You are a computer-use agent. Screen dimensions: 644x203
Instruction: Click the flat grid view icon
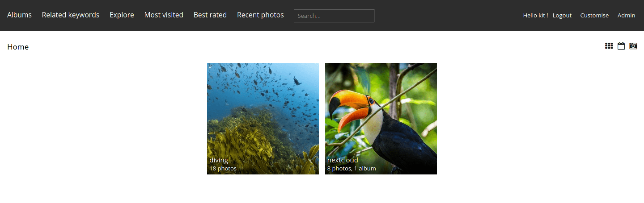pyautogui.click(x=609, y=46)
